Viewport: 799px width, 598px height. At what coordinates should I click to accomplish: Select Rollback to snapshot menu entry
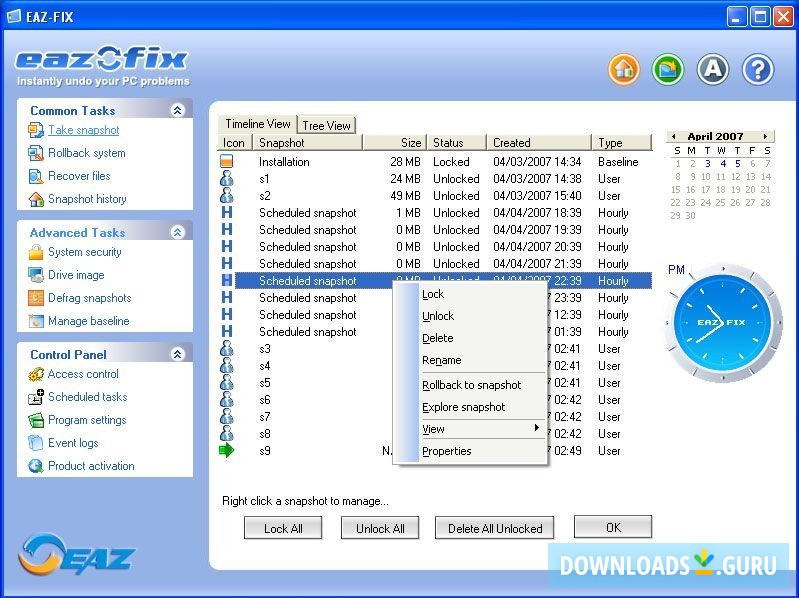click(472, 385)
